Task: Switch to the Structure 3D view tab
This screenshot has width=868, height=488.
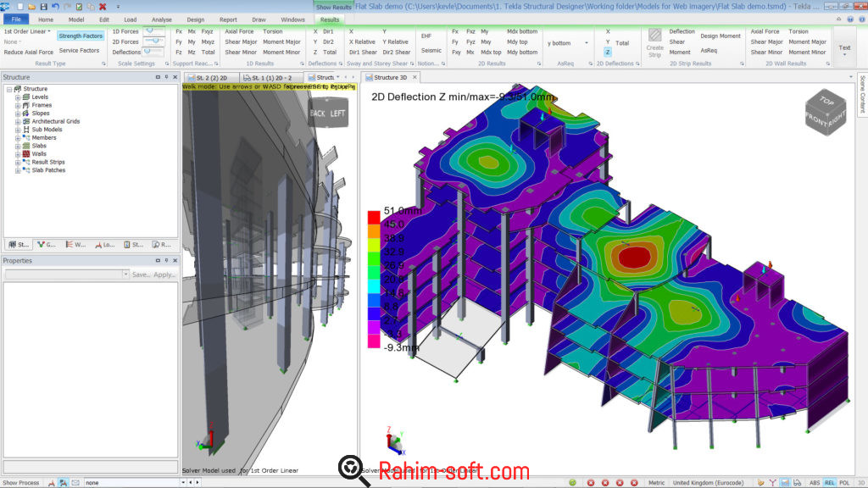Action: [x=390, y=77]
